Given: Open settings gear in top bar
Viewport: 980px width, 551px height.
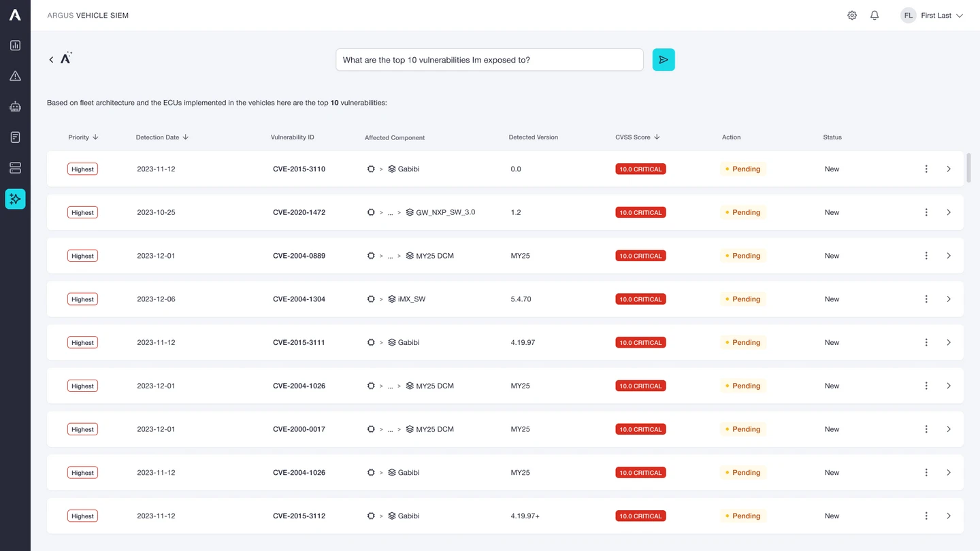Looking at the screenshot, I should (x=852, y=15).
